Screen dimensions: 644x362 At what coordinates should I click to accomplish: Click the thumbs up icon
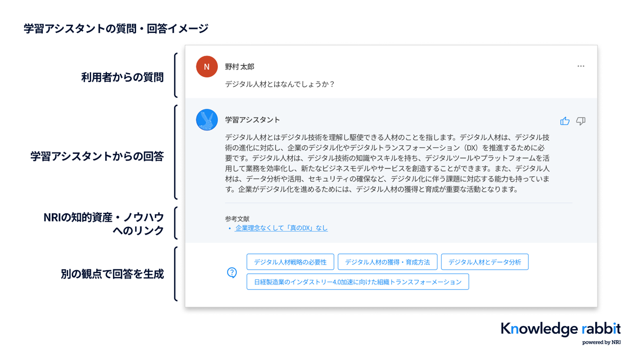point(564,121)
